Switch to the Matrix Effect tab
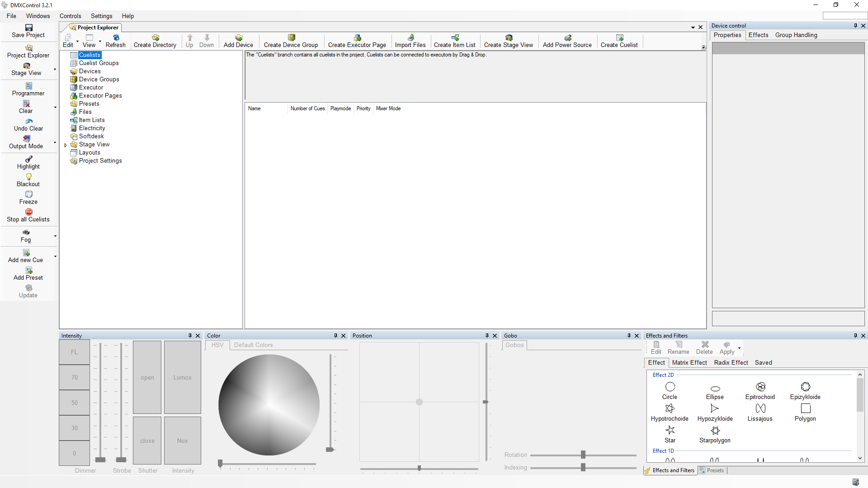This screenshot has width=868, height=488. pos(689,362)
